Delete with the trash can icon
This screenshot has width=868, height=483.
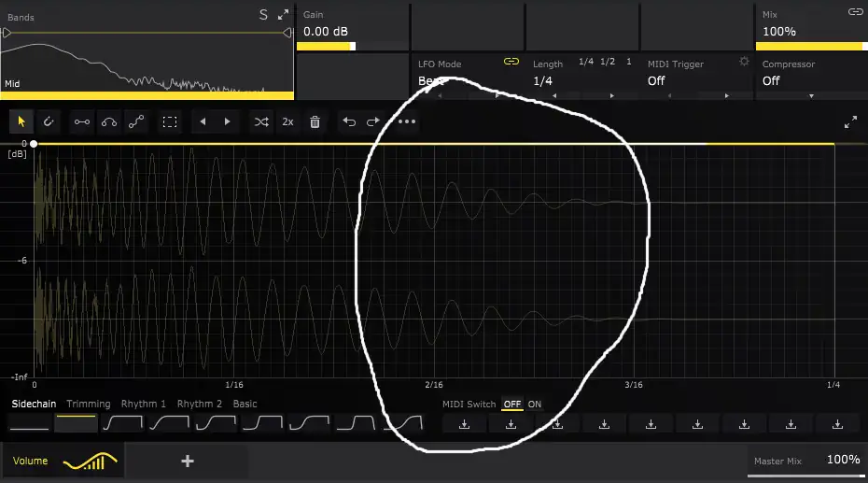click(315, 121)
